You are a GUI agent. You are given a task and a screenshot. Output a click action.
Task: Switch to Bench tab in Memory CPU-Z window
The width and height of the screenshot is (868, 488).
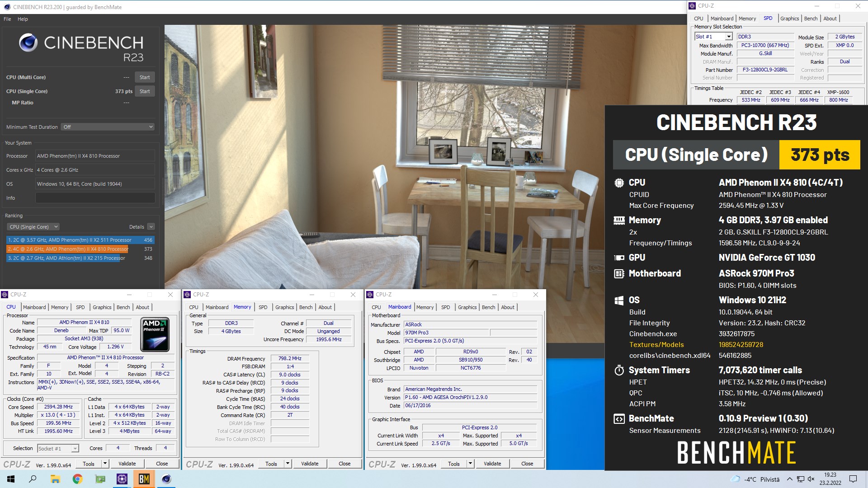[306, 307]
